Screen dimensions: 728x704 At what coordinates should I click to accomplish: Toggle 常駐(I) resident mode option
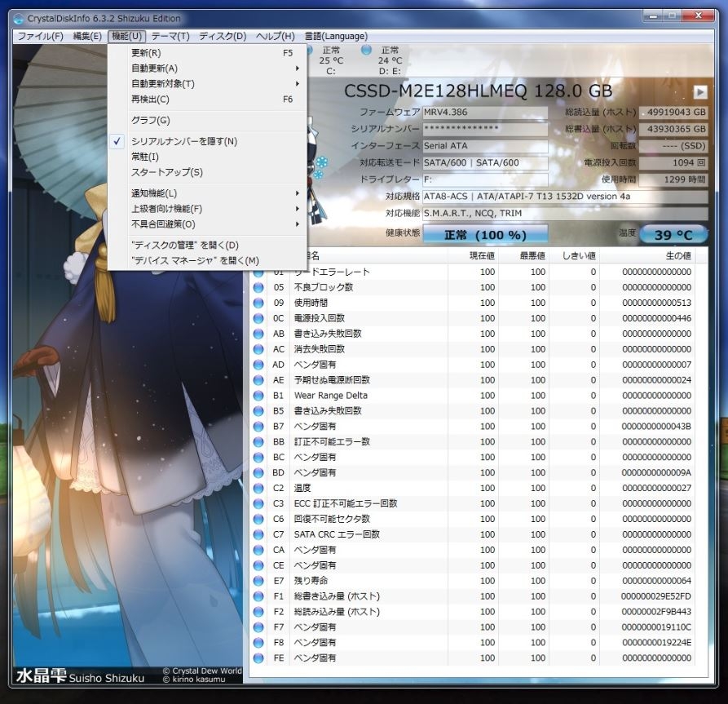[145, 157]
